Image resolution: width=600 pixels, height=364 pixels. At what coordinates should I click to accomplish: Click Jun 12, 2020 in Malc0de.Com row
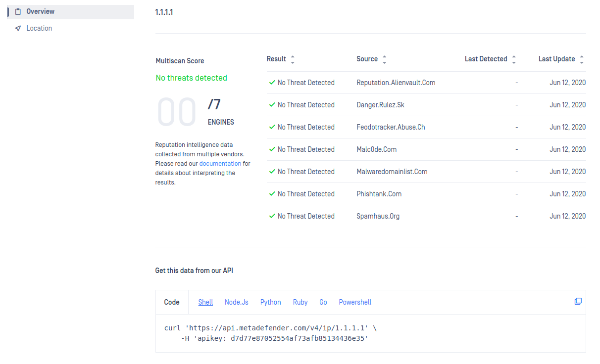tap(568, 149)
